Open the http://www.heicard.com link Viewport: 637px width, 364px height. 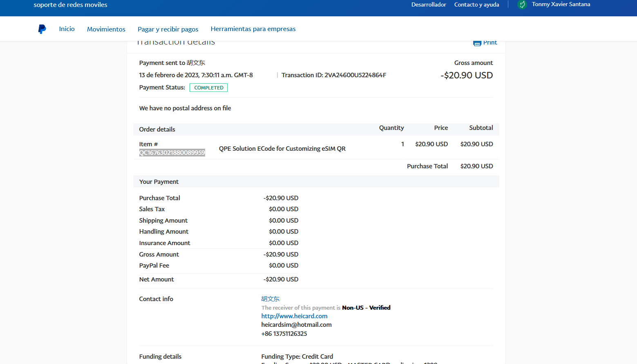click(294, 316)
